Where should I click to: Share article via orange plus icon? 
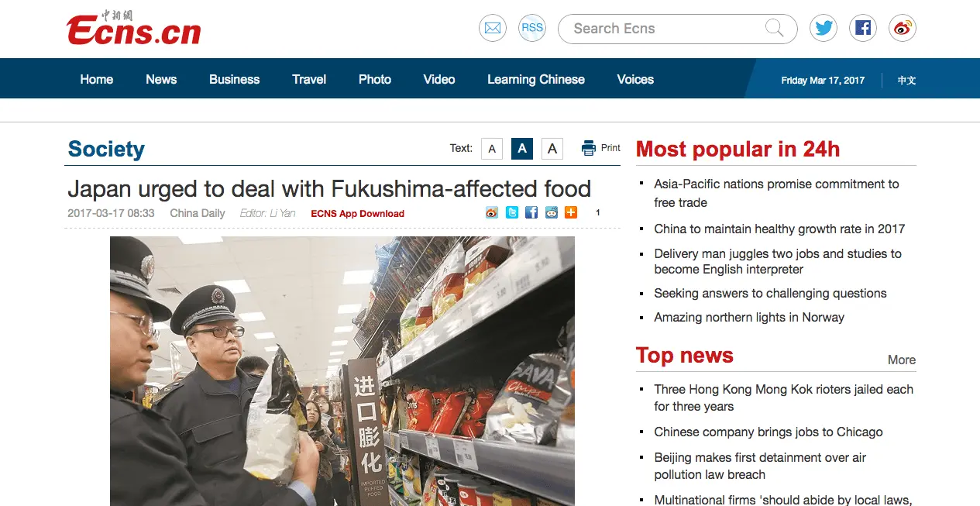(x=571, y=212)
